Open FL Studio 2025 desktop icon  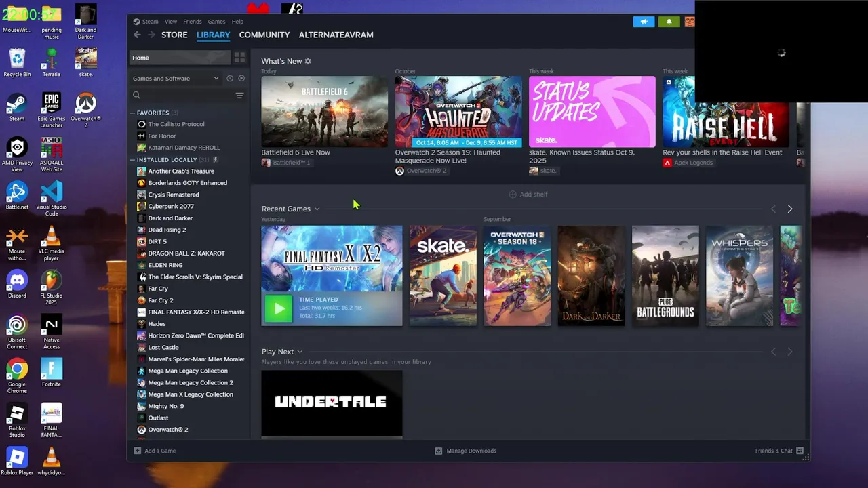52,288
